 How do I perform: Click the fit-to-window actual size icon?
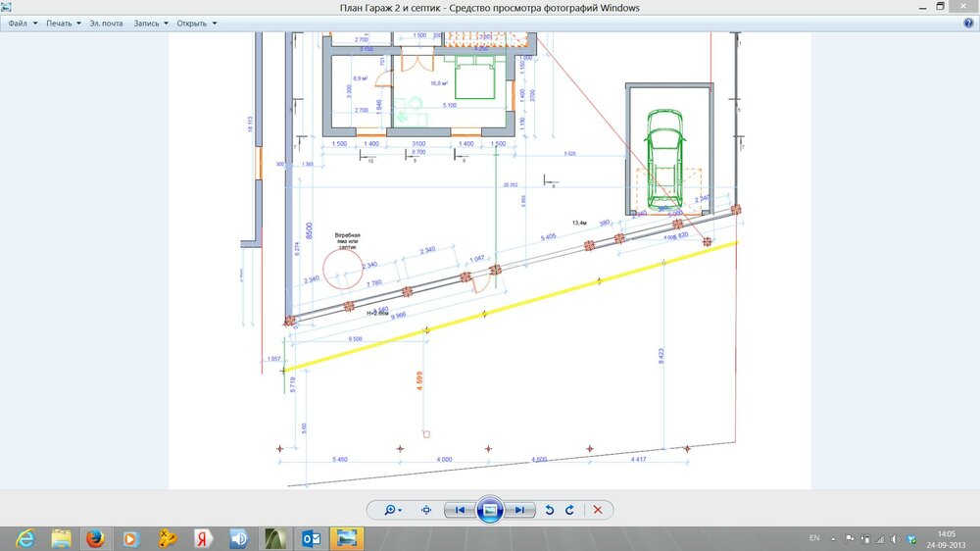tap(426, 510)
